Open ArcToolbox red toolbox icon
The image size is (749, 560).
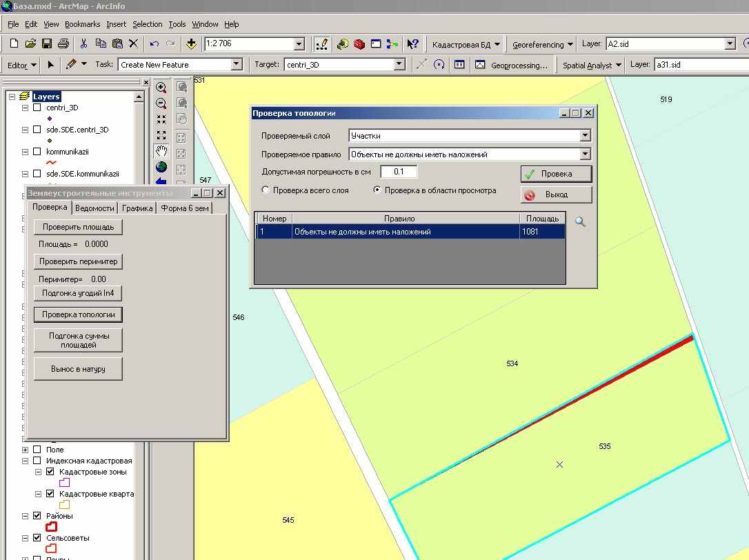tap(359, 44)
